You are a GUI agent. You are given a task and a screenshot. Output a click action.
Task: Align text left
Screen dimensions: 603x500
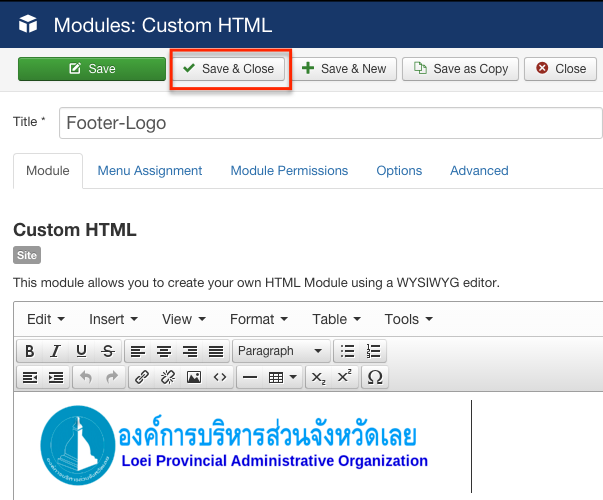[138, 351]
